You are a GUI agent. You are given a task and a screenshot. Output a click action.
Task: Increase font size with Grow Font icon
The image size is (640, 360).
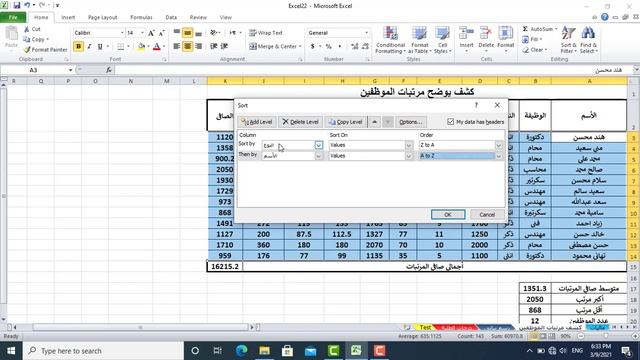(151, 33)
